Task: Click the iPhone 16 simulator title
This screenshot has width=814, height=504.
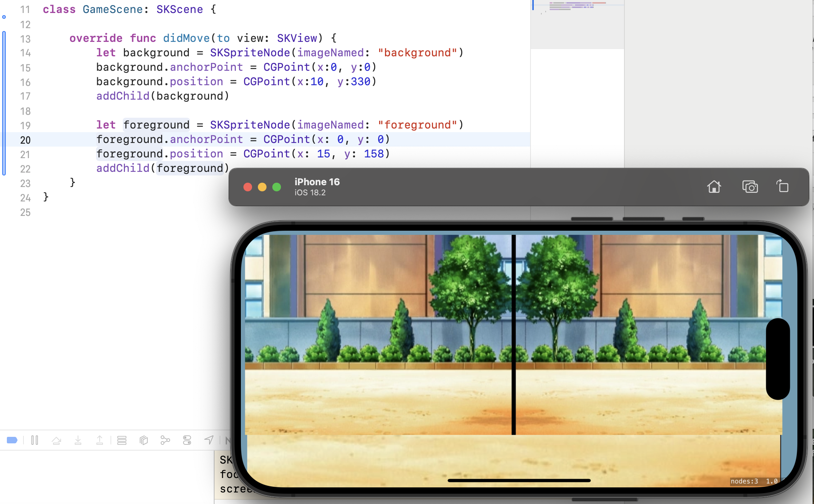Action: 317,182
